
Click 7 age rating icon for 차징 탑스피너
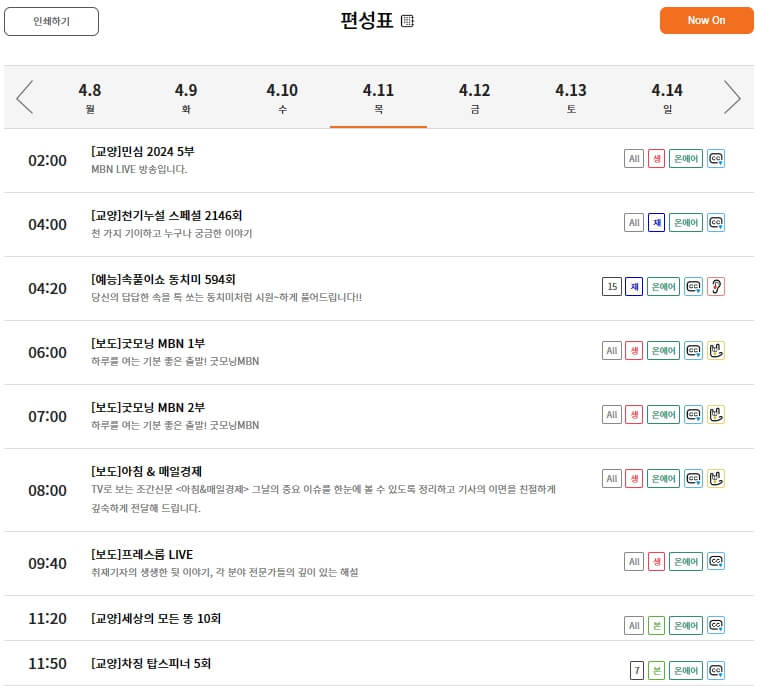coord(637,671)
